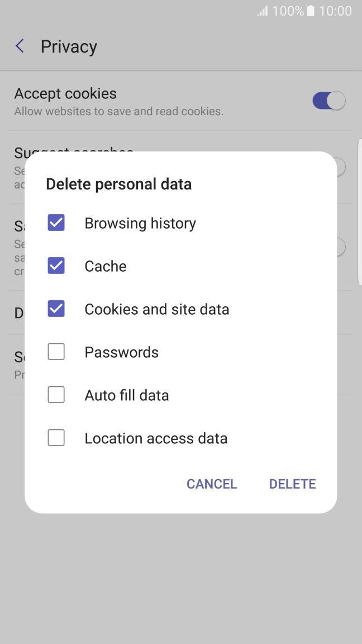The image size is (362, 644).
Task: Check the Auto fill data option
Action: tap(56, 395)
